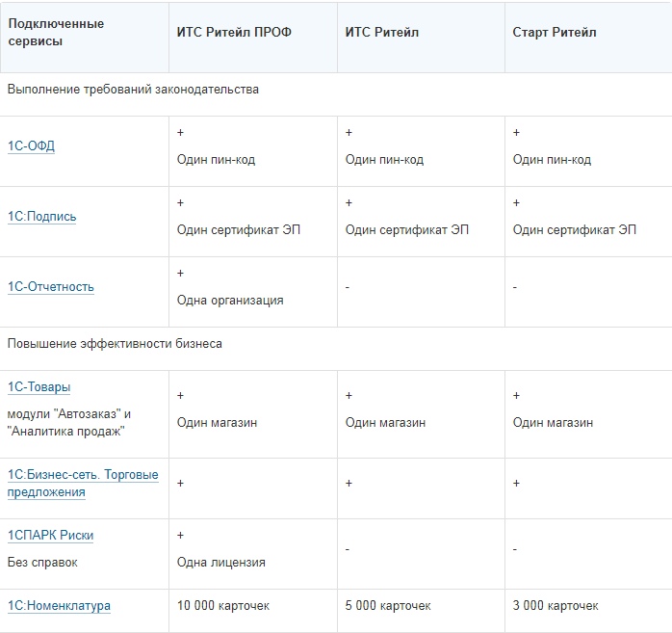This screenshot has height=633, width=672.
Task: Click the Подключенные сервисы header cell
Action: click(x=56, y=32)
